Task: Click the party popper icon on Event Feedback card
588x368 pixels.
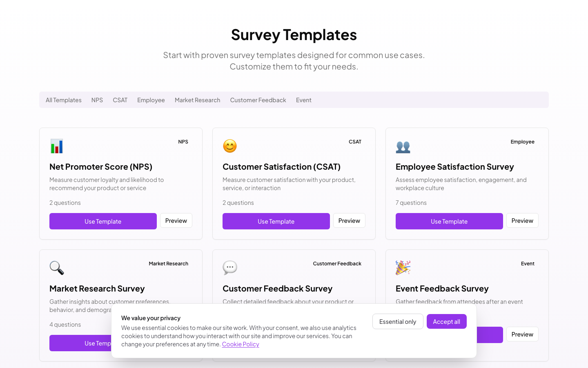Action: click(403, 268)
